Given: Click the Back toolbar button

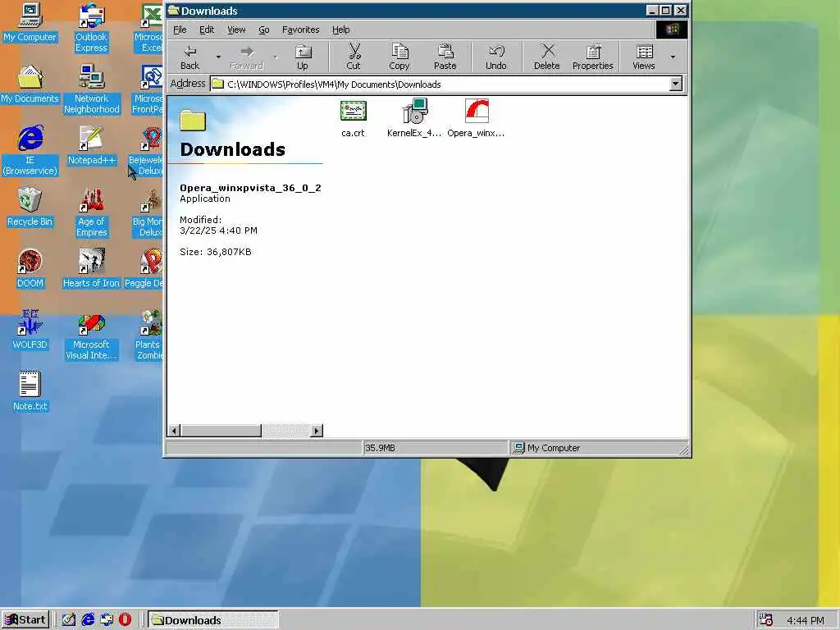Looking at the screenshot, I should coord(189,57).
